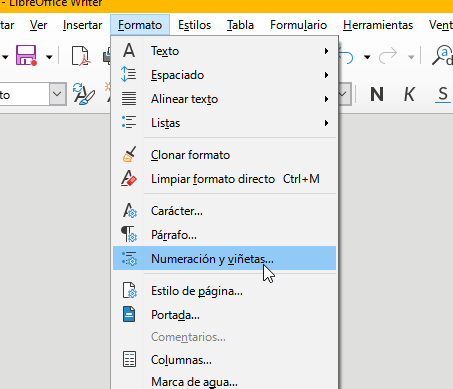Viewport: 453px width, 389px height.
Task: Expand the Listas submenu
Action: [224, 123]
